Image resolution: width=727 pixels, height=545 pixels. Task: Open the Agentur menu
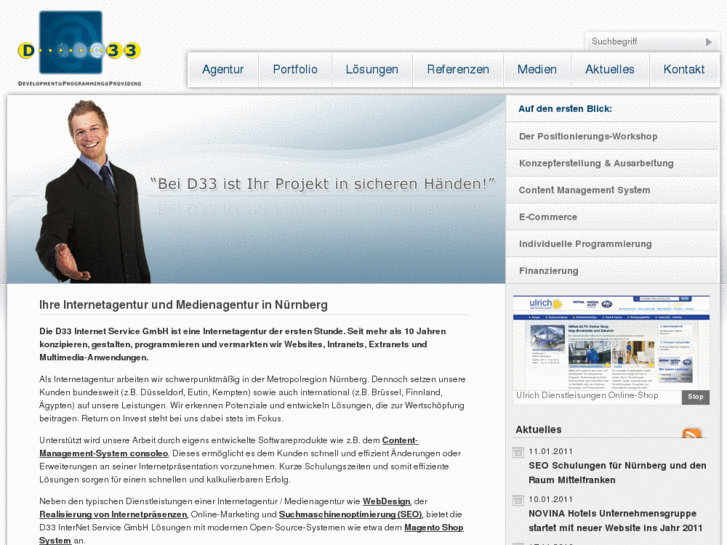pos(223,70)
